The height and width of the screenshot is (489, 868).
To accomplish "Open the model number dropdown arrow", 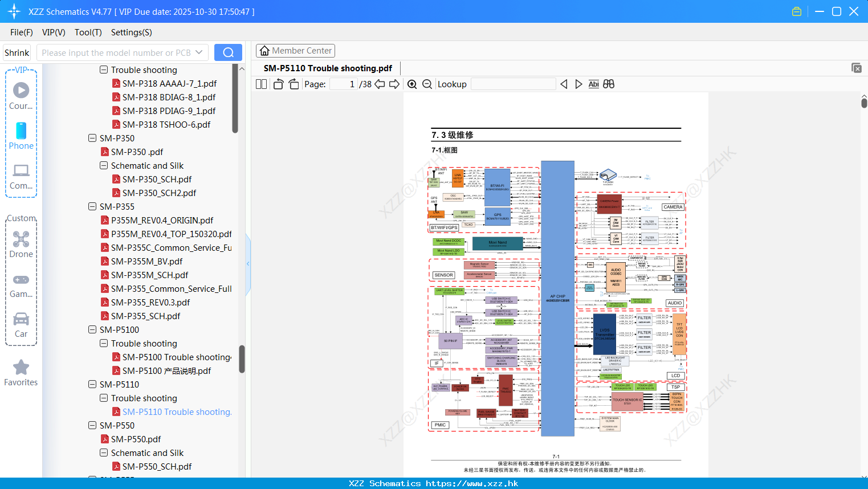I will tap(199, 52).
